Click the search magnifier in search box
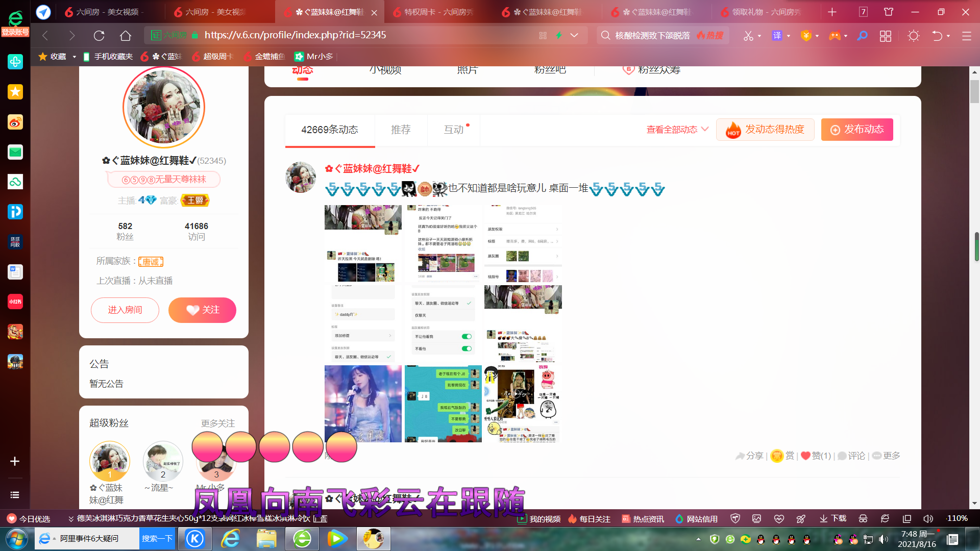The width and height of the screenshot is (980, 551). [606, 35]
